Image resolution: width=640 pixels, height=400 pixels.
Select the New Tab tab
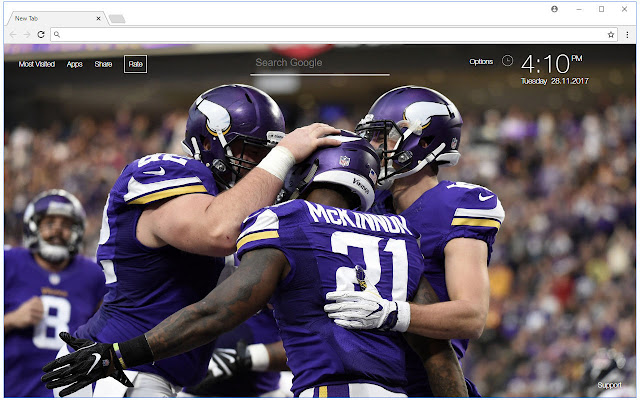click(x=56, y=18)
